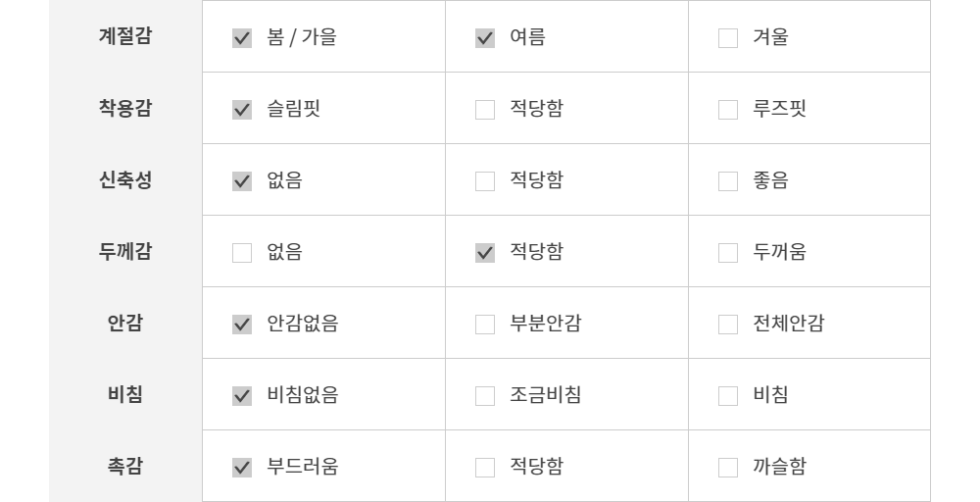Check 적당함 in the 착용감 row
The image size is (980, 502).
[x=485, y=110]
